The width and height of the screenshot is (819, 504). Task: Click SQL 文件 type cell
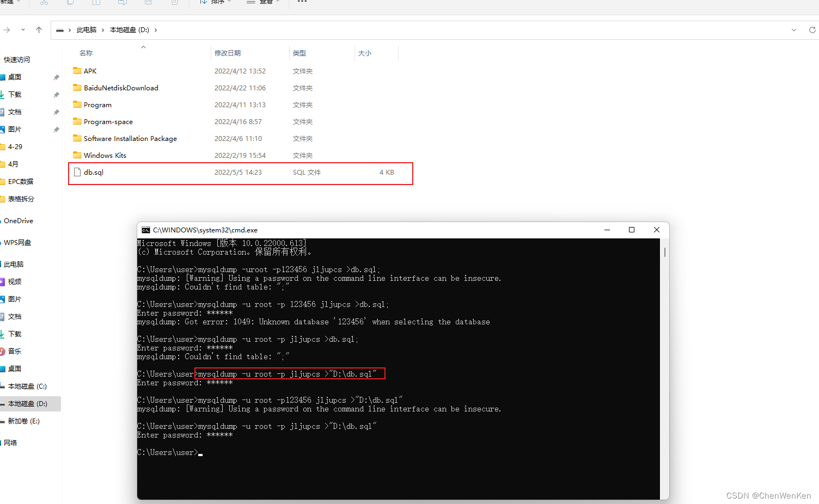click(x=307, y=173)
